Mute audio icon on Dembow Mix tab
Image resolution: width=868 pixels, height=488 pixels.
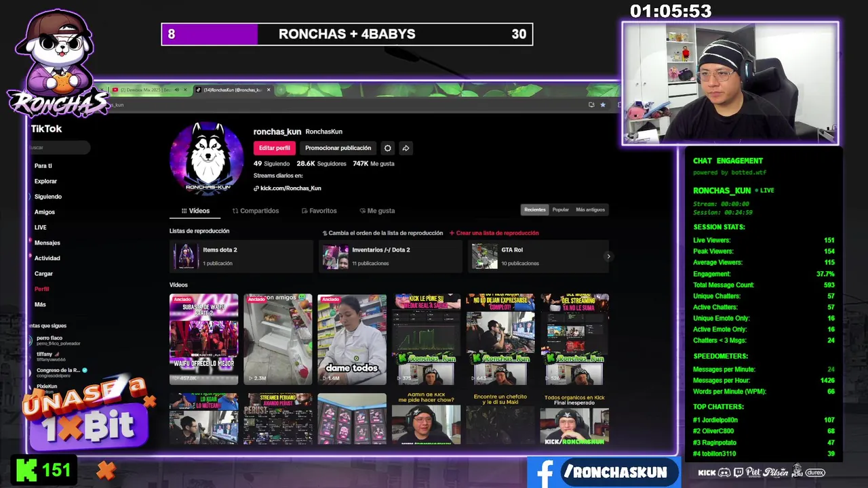pos(176,89)
